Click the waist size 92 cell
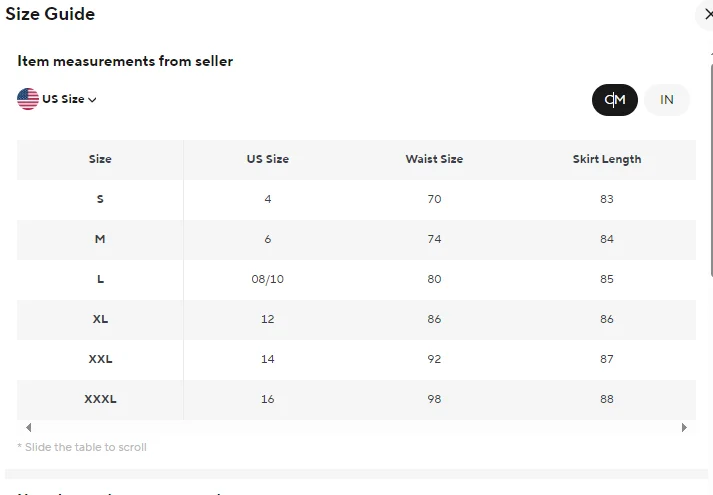This screenshot has width=713, height=495. tap(434, 359)
